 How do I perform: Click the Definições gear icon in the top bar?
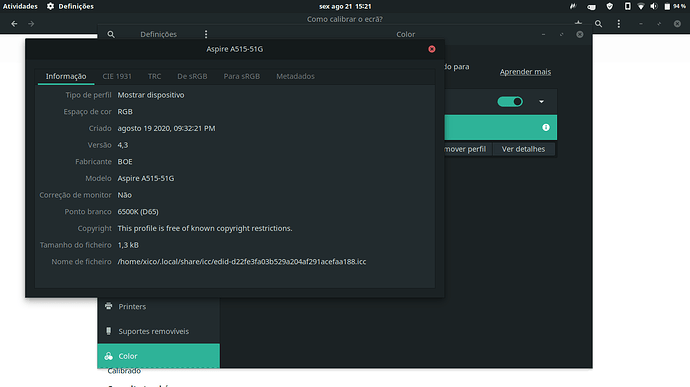point(51,6)
